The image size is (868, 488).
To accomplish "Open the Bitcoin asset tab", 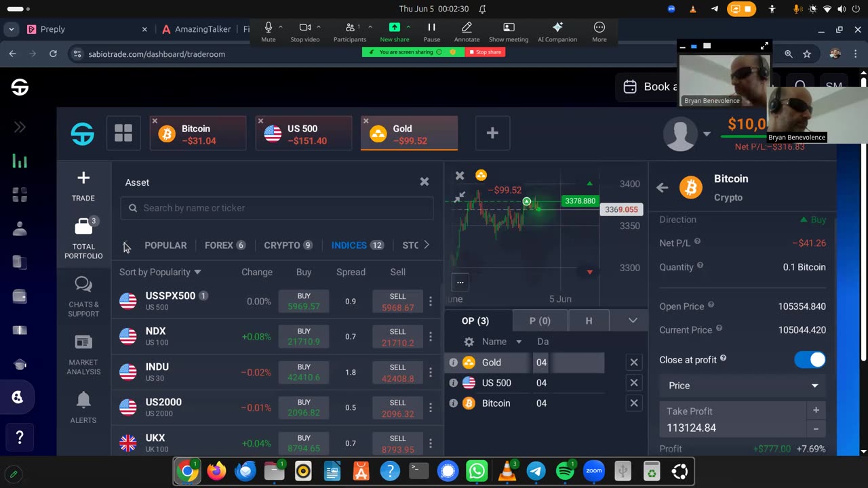I will (198, 134).
